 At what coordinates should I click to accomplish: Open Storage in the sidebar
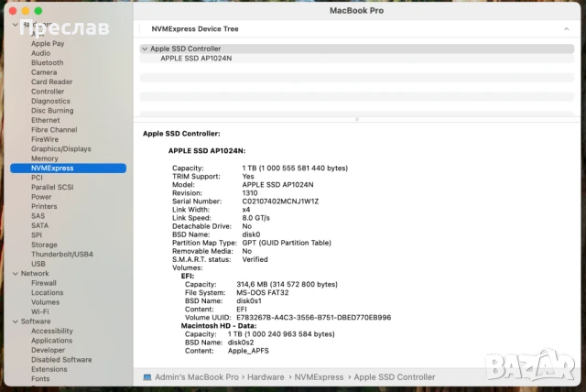(x=44, y=245)
